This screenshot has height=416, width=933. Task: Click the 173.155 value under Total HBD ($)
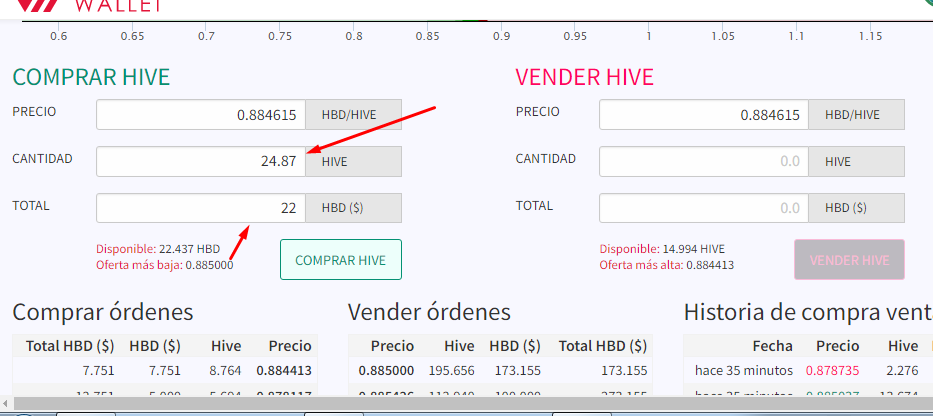tap(624, 371)
